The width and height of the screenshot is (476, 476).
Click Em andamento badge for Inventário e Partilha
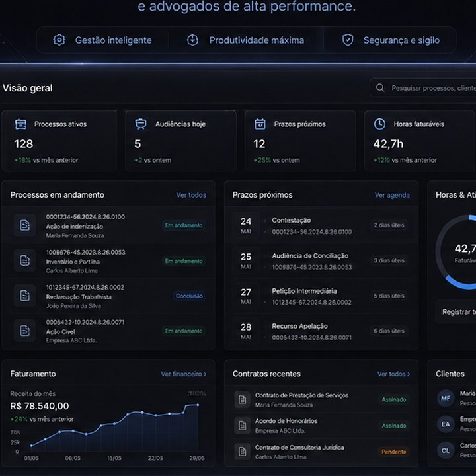click(x=184, y=261)
